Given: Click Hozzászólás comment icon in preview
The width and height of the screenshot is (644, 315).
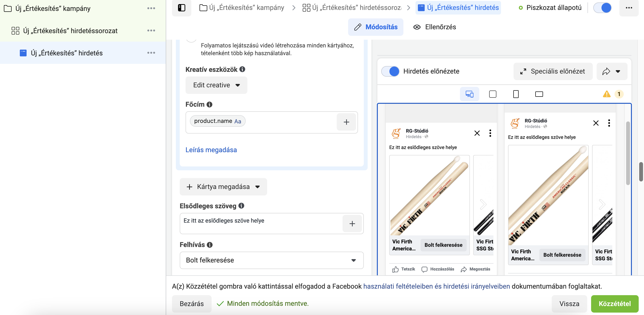Looking at the screenshot, I should [x=424, y=269].
